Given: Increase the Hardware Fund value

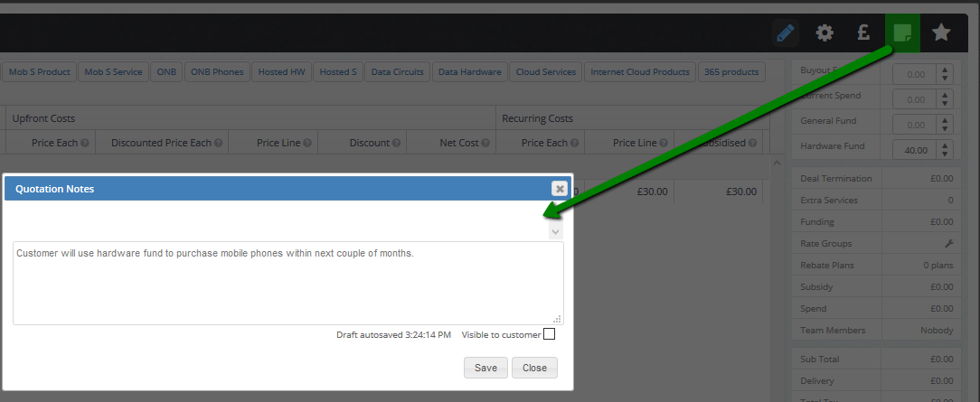Looking at the screenshot, I should 945,145.
